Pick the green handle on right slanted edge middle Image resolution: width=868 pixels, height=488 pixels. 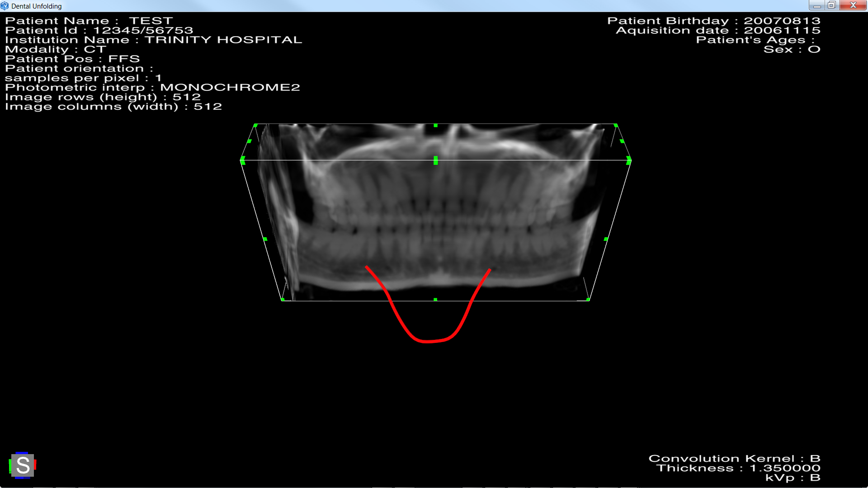606,239
